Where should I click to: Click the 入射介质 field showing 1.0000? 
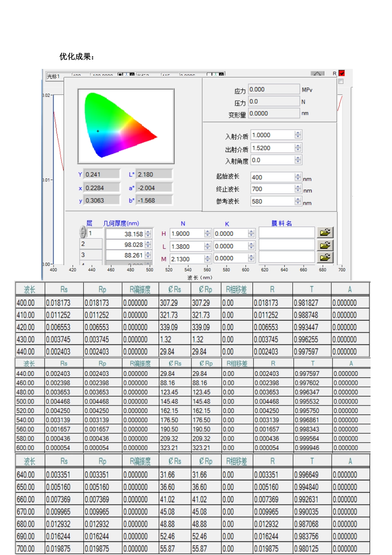(273, 135)
